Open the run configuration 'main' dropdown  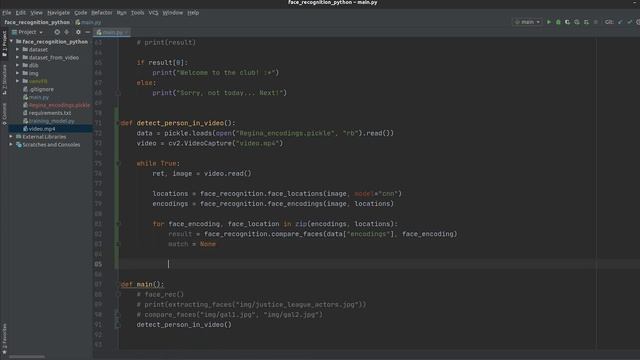click(x=527, y=22)
